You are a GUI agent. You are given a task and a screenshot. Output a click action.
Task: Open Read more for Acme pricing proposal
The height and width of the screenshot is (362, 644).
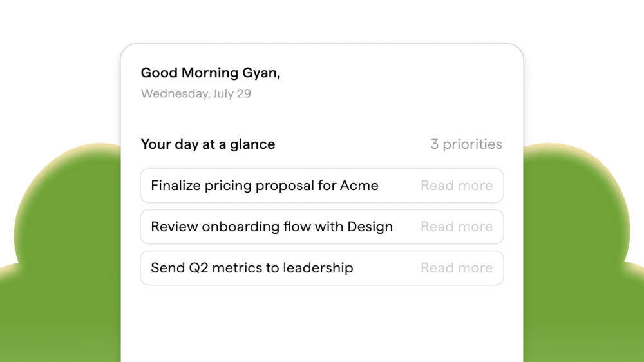[457, 186]
